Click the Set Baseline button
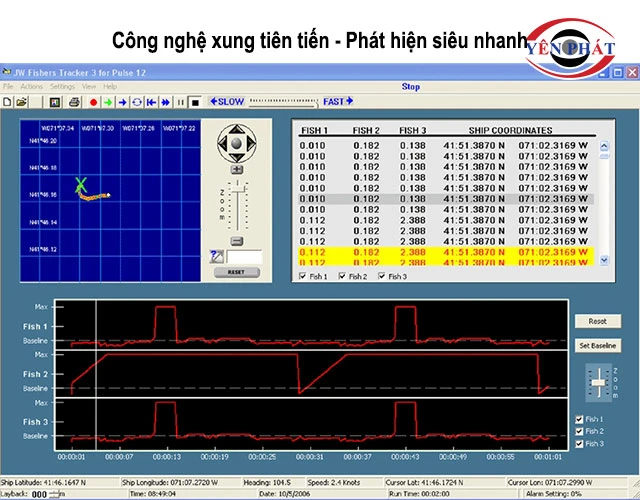 (598, 345)
